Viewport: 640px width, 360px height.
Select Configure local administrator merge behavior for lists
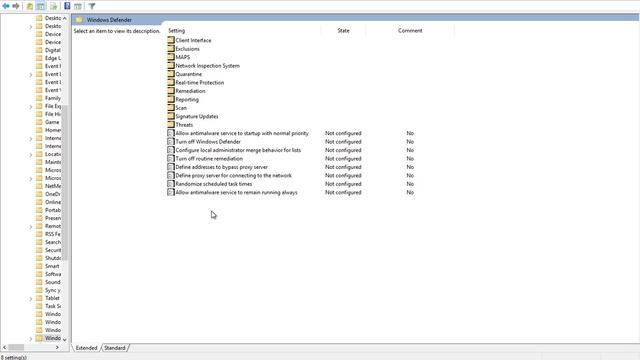click(x=238, y=150)
